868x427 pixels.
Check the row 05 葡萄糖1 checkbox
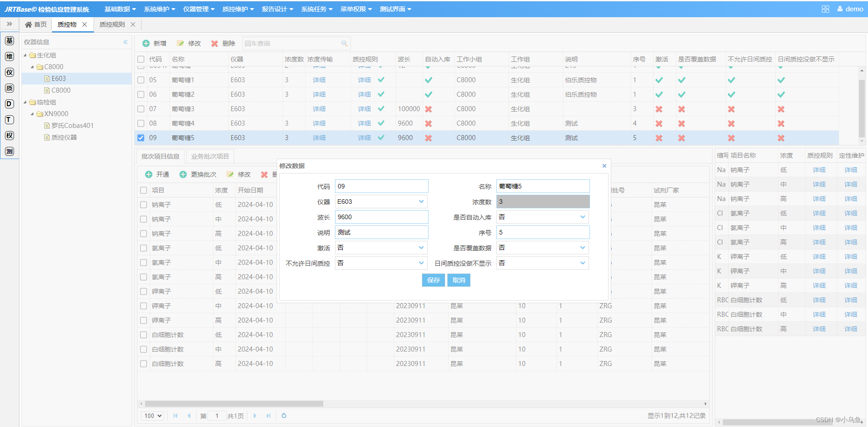[141, 80]
